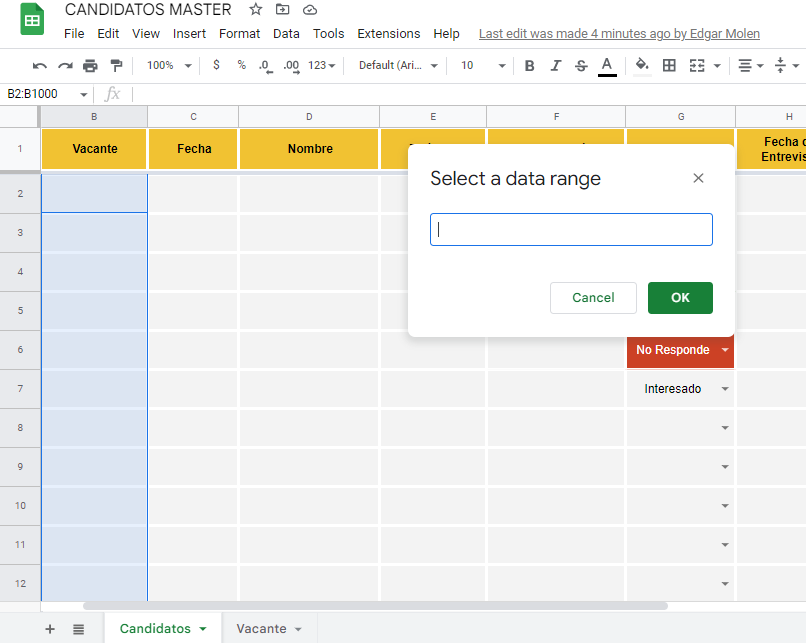Open the Google Sheets home icon
The image size is (806, 643).
click(32, 20)
